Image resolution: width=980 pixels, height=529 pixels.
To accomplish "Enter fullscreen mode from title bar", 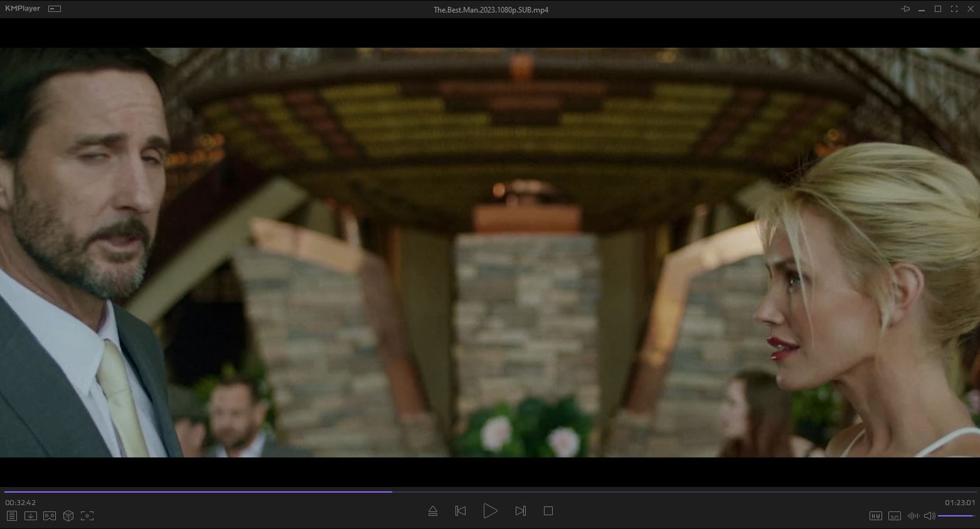I will [x=954, y=9].
